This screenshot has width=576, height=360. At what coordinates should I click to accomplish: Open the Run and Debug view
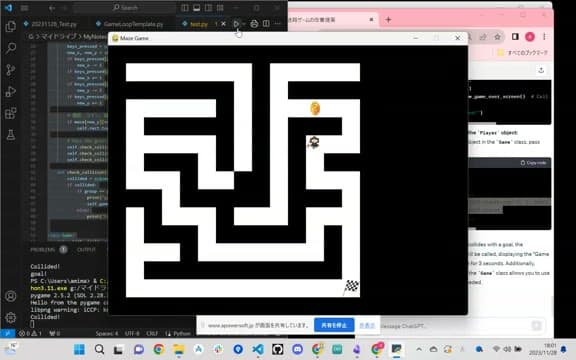pyautogui.click(x=11, y=91)
